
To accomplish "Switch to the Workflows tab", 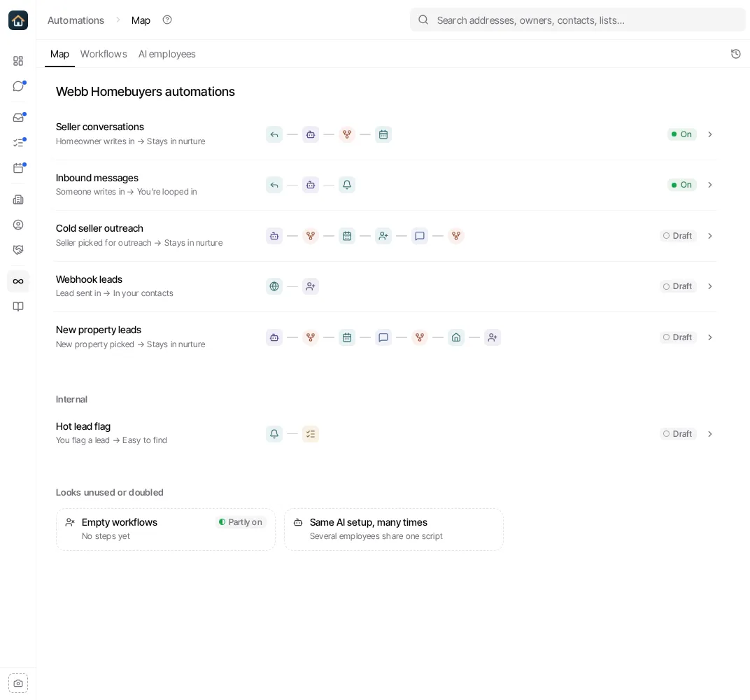I will [x=104, y=54].
